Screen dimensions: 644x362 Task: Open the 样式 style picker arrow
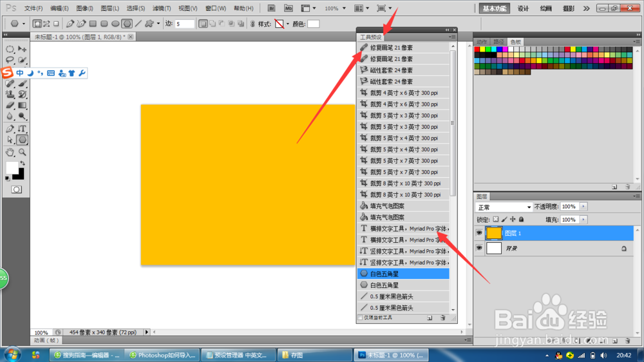point(287,24)
